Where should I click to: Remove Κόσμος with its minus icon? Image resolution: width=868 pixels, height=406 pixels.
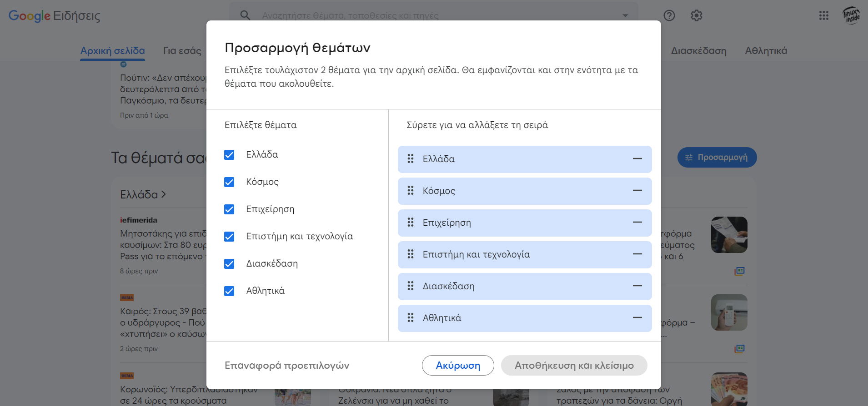point(637,190)
